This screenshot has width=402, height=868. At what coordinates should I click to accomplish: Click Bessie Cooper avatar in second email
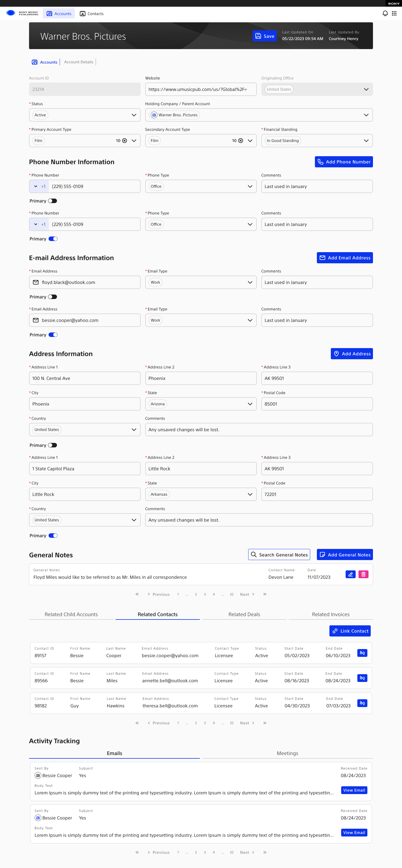pyautogui.click(x=38, y=818)
